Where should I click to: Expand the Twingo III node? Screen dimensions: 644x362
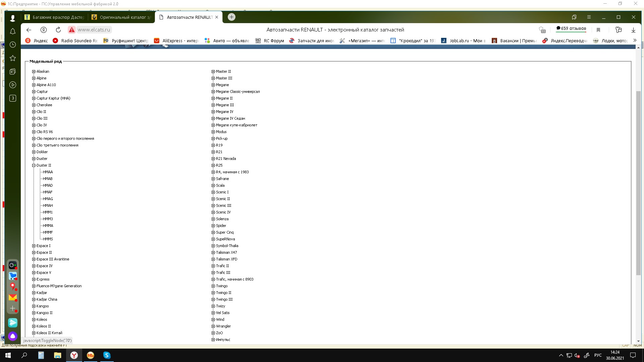(213, 299)
